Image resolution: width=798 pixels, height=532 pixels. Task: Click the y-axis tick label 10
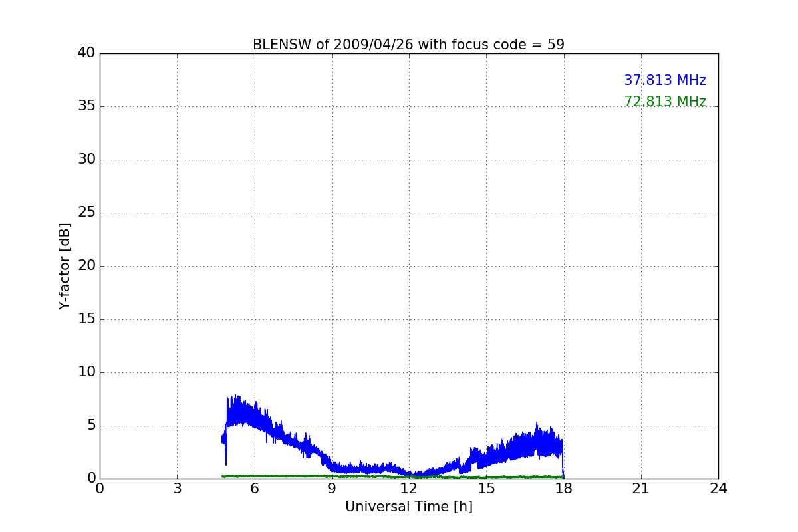point(86,372)
